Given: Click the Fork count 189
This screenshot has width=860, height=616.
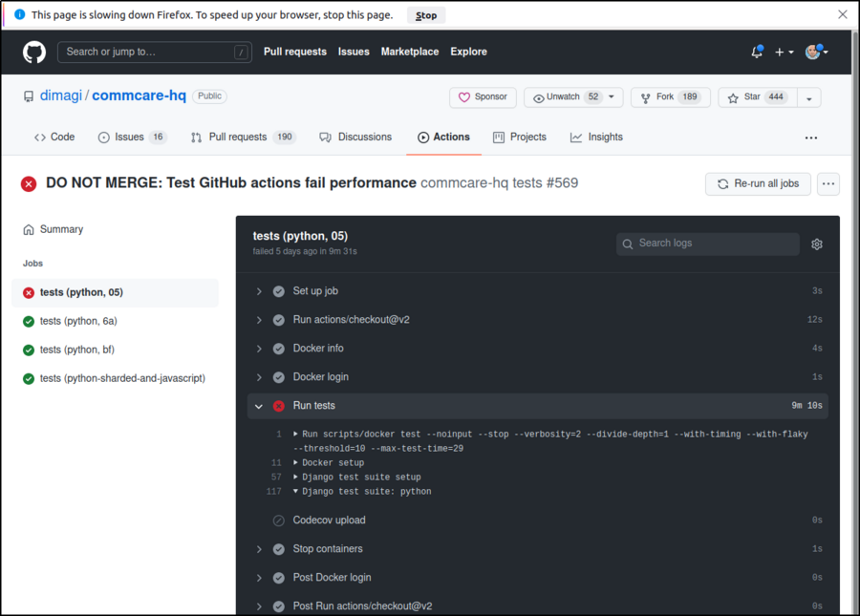Looking at the screenshot, I should tap(689, 97).
